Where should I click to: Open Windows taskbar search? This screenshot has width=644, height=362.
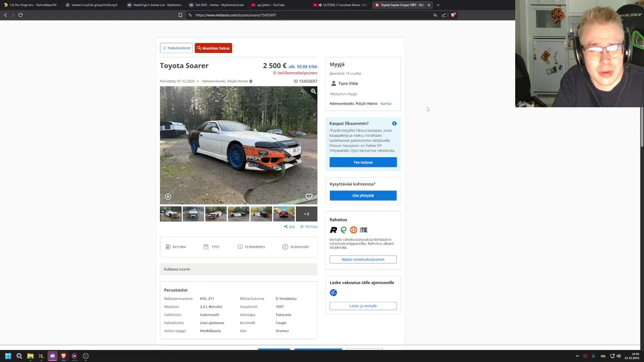(19, 356)
